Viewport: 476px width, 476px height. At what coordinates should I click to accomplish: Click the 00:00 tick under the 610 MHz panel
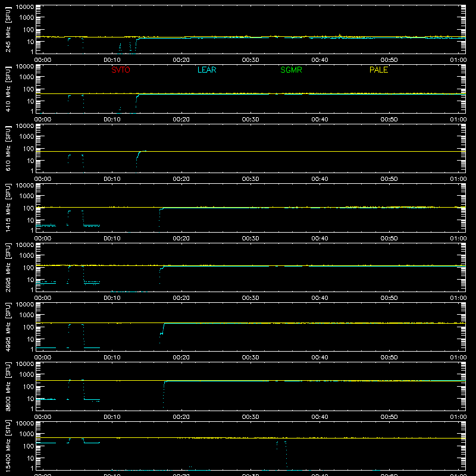[43, 179]
